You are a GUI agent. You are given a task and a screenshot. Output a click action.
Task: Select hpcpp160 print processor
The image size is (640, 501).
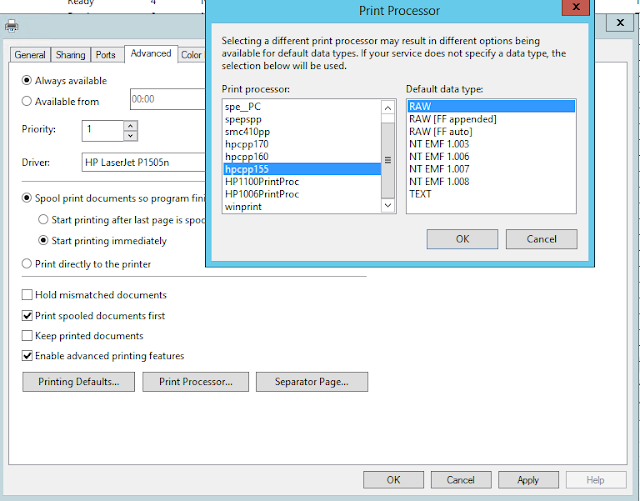pos(302,157)
